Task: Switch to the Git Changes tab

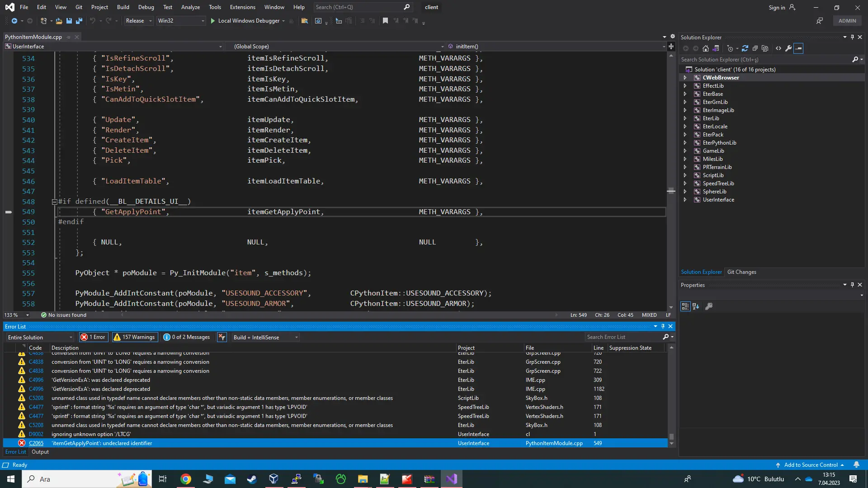Action: tap(741, 272)
